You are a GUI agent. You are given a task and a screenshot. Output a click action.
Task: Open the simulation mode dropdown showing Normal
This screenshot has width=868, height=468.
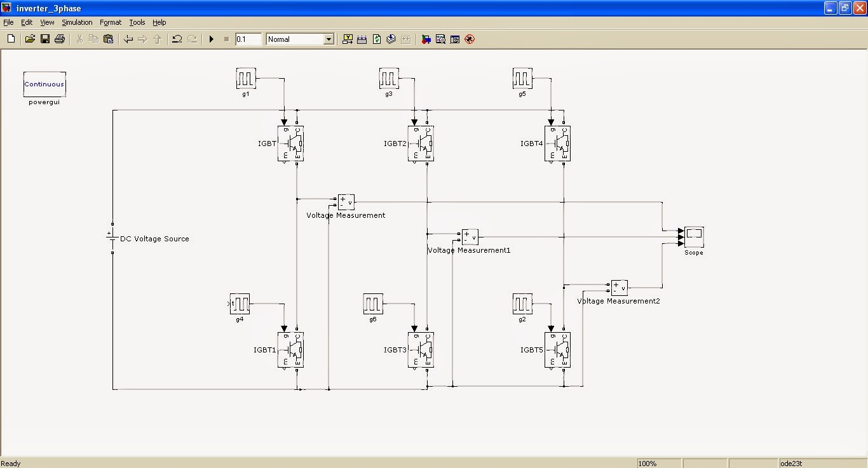[300, 39]
